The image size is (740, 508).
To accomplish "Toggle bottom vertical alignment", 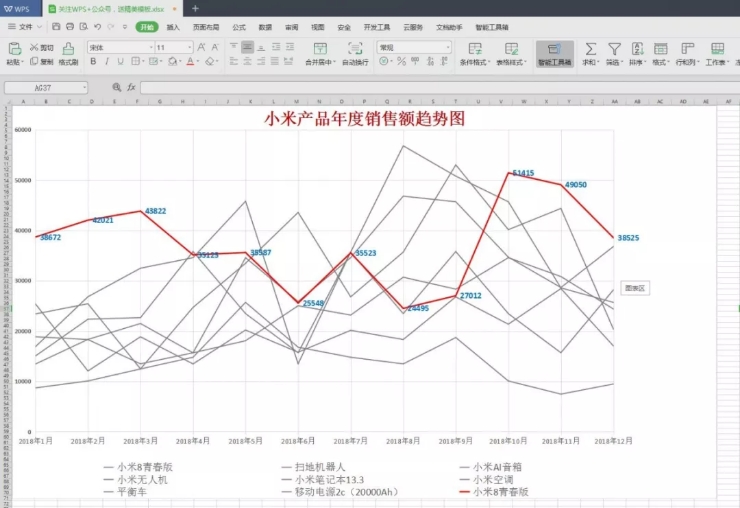I will click(261, 47).
